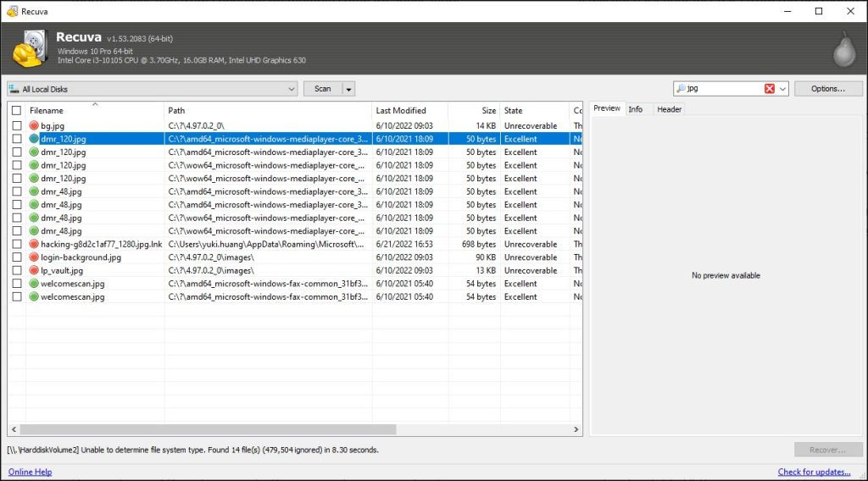This screenshot has height=481, width=868.
Task: Tick checkbox for lp_vault.jpg
Action: [17, 270]
